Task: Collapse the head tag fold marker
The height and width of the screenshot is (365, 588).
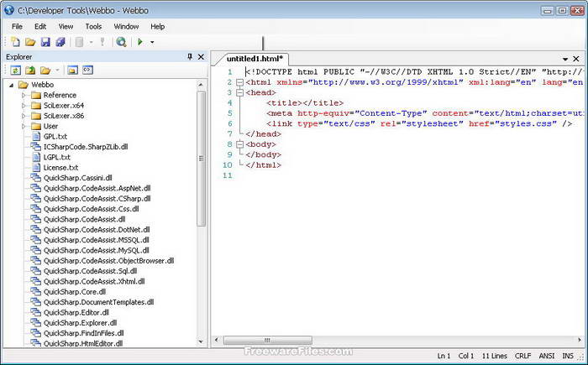Action: pyautogui.click(x=240, y=93)
